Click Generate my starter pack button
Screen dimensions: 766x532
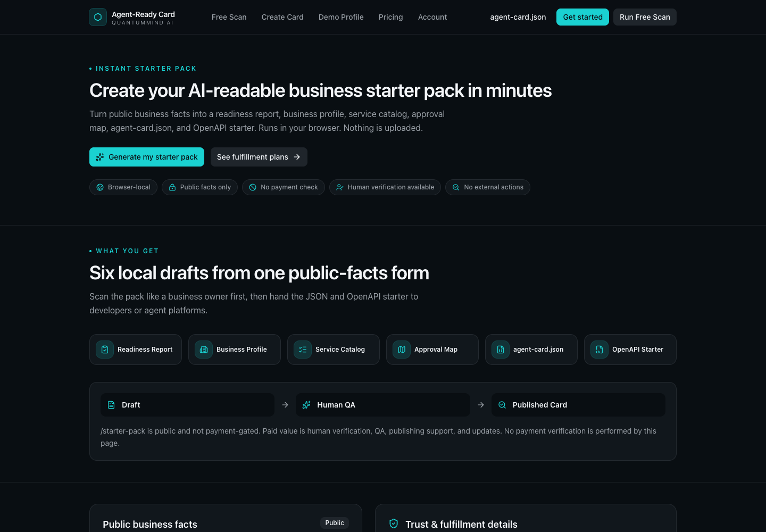pyautogui.click(x=147, y=157)
